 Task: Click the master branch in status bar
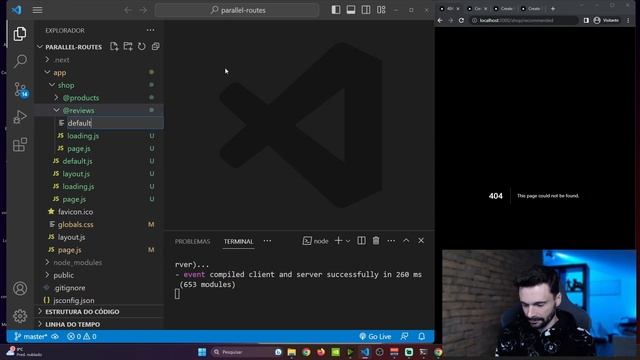(31, 336)
